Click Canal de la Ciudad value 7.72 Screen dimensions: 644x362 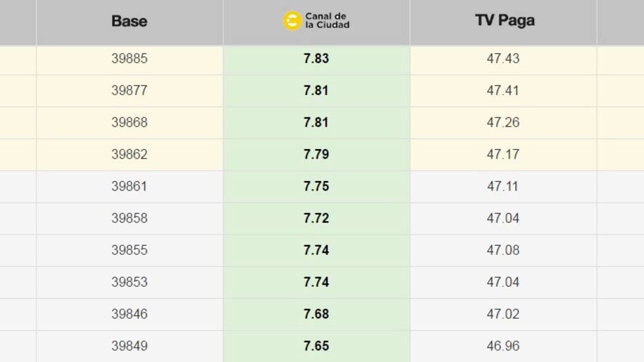(x=317, y=218)
